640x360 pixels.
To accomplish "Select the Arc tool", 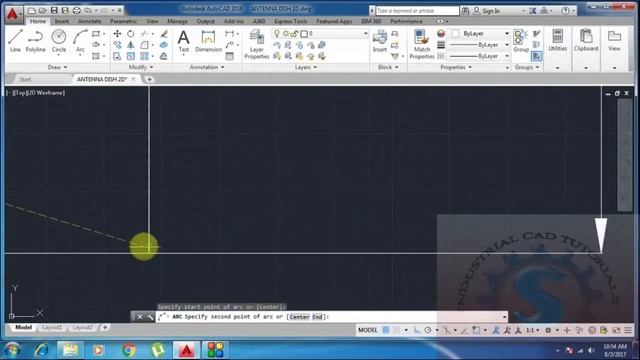I will (80, 41).
